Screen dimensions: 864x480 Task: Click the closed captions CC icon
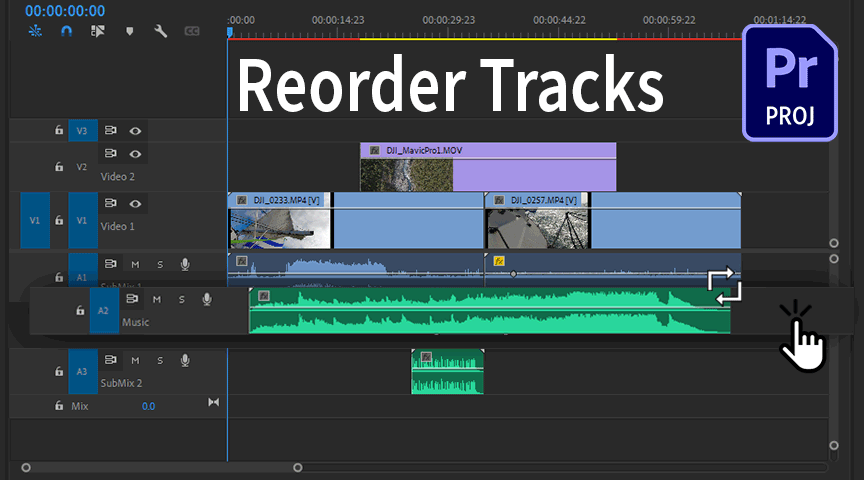pos(192,31)
